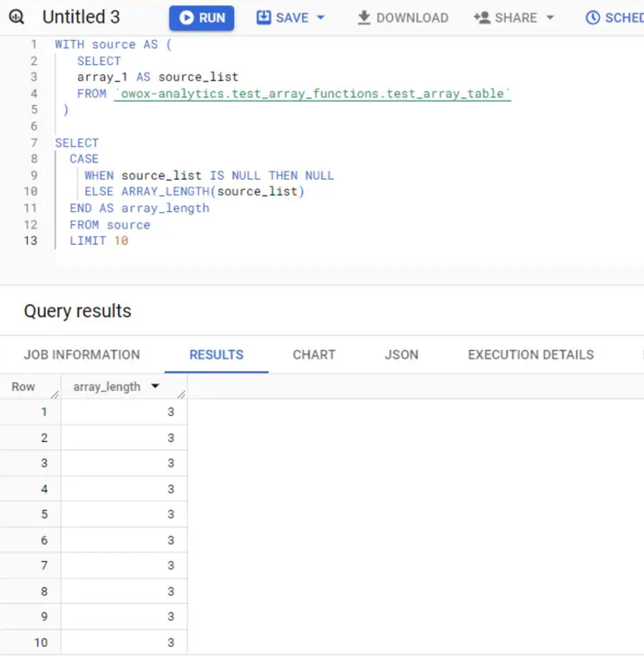Click the Row column resize handle
Image resolution: width=644 pixels, height=667 pixels.
(x=55, y=394)
